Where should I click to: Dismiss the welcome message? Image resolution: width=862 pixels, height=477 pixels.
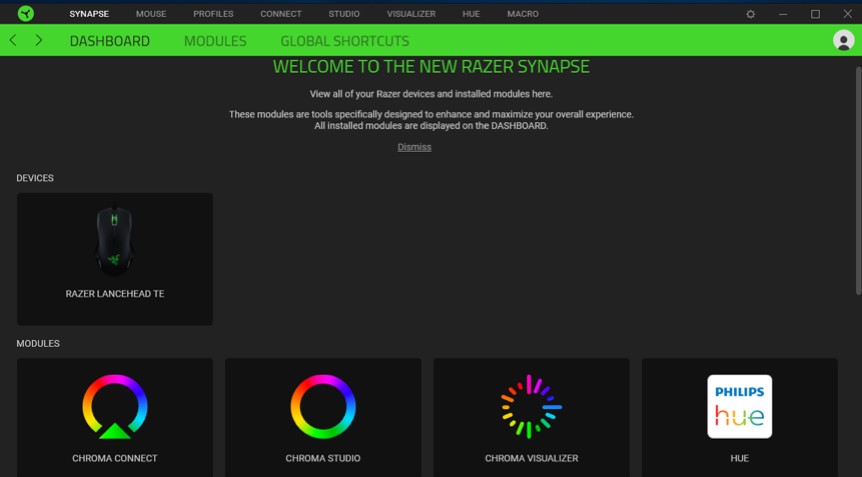[x=415, y=147]
